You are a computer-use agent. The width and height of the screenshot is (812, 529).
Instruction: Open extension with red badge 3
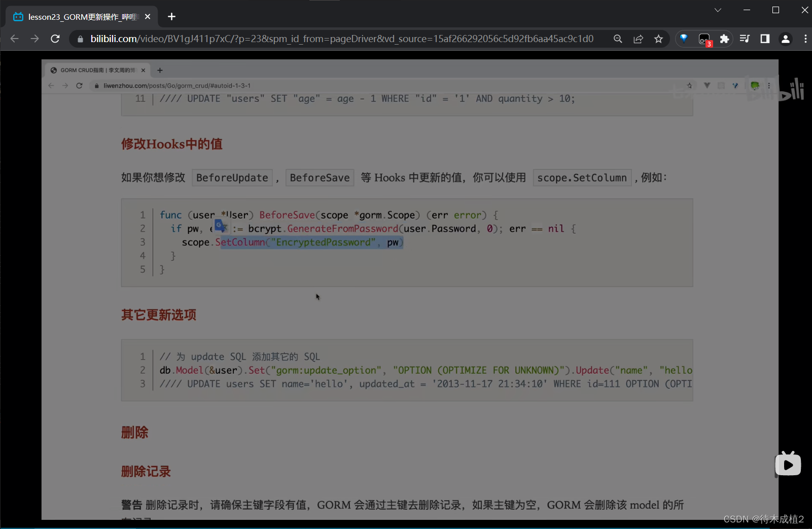click(x=704, y=40)
